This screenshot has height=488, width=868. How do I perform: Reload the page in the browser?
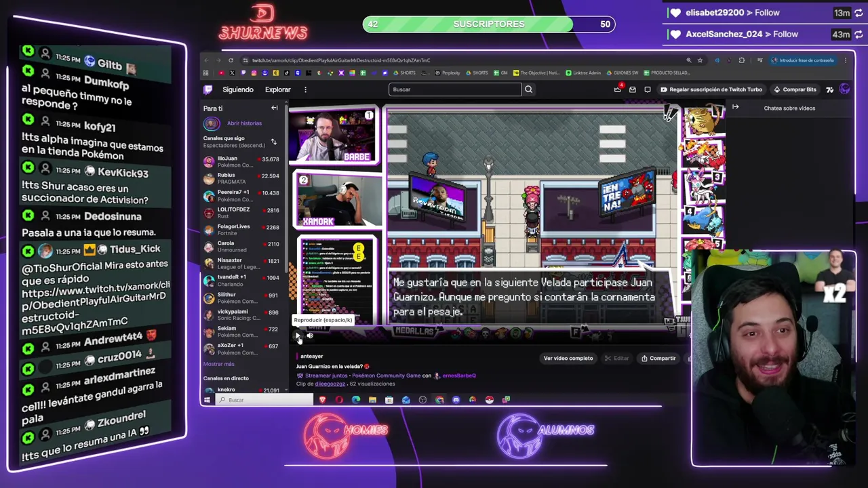(231, 60)
